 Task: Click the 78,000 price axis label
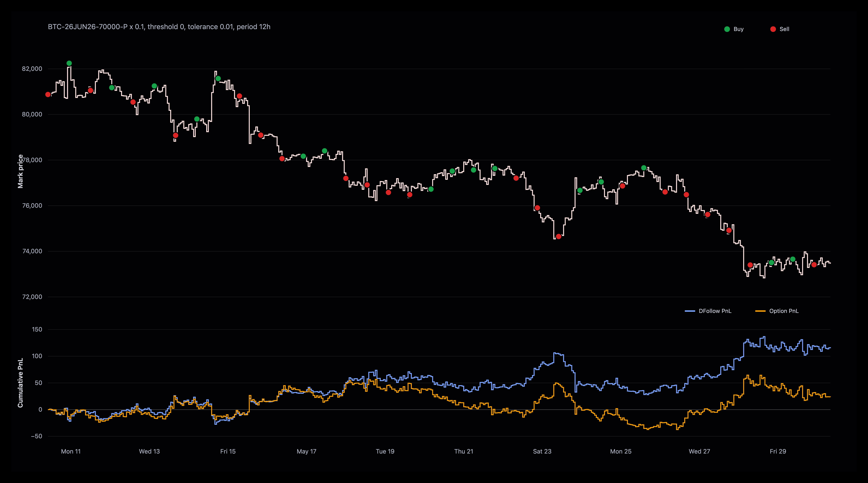pyautogui.click(x=32, y=160)
